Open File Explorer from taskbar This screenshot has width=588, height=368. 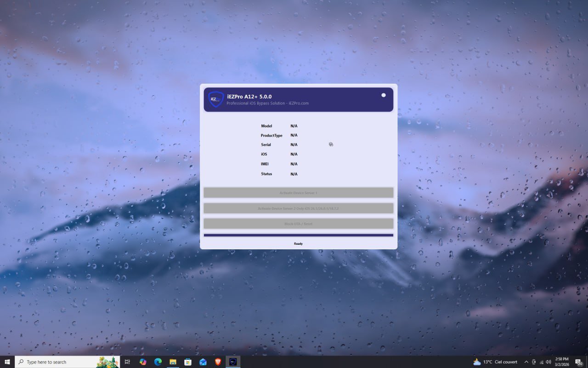point(173,362)
